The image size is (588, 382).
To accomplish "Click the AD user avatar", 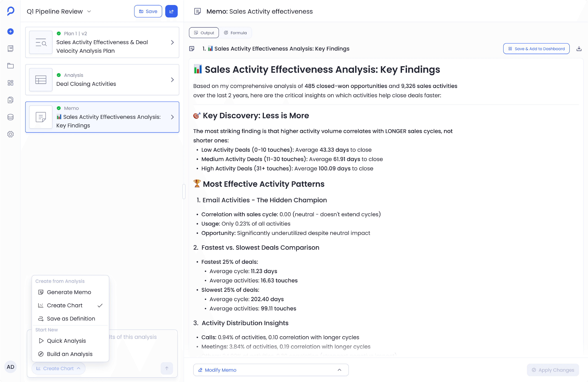I will point(10,367).
